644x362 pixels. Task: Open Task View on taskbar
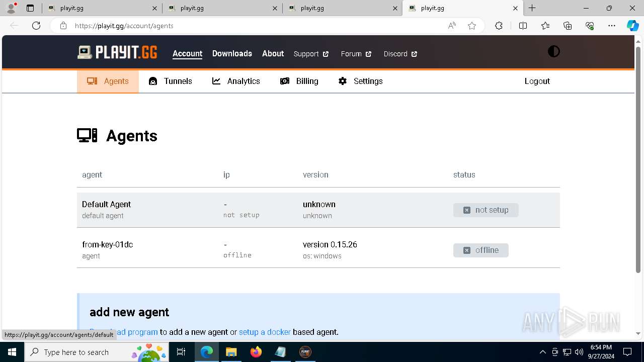[182, 352]
